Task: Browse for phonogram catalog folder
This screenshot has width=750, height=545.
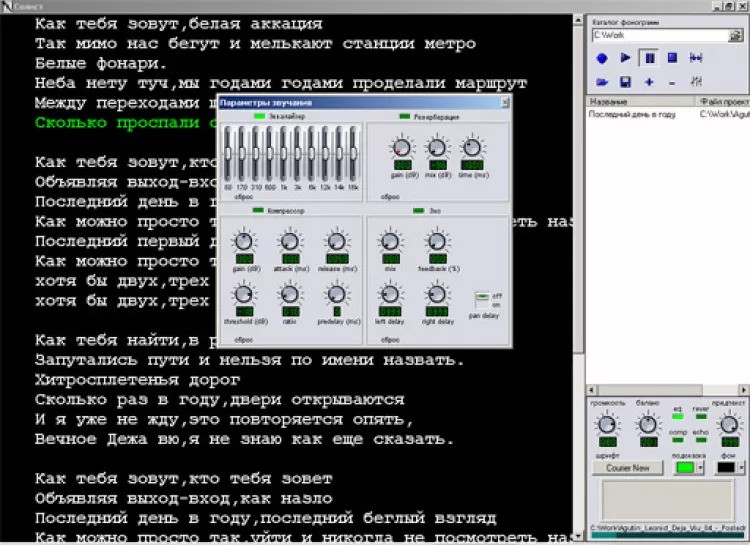Action: [735, 35]
